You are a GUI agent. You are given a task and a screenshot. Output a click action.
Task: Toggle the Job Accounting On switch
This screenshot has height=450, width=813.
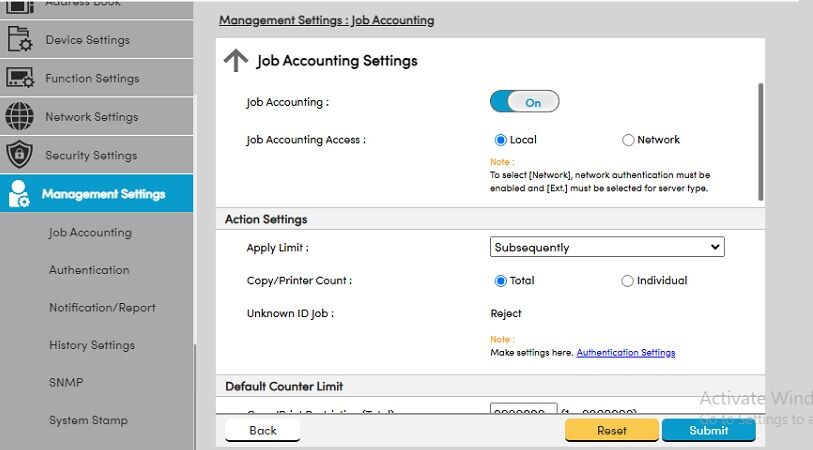pos(524,102)
